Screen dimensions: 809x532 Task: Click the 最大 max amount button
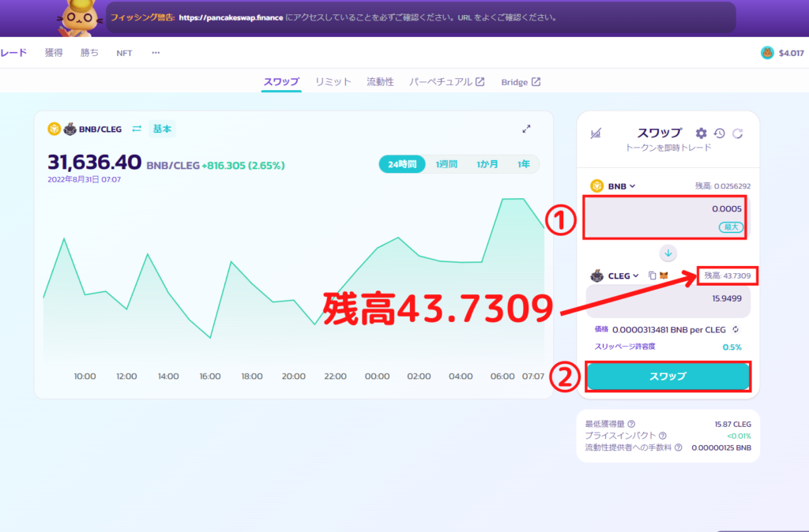click(x=731, y=227)
